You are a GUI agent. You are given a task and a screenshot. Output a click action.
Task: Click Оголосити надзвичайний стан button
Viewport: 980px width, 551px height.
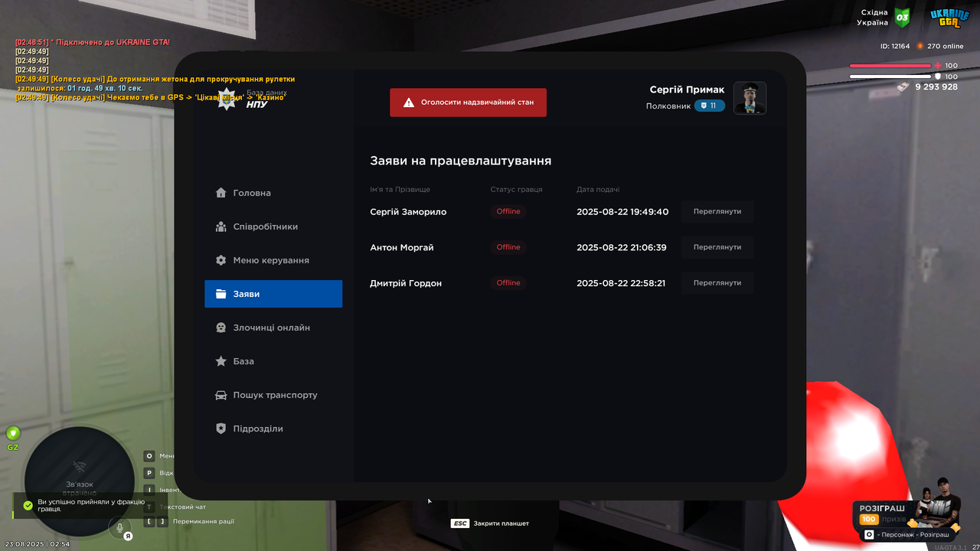[468, 102]
